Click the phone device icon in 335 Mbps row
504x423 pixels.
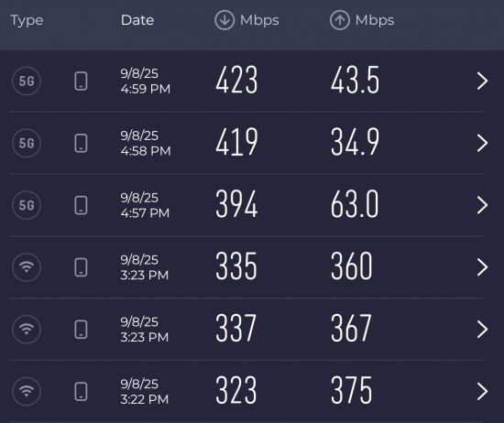81,267
